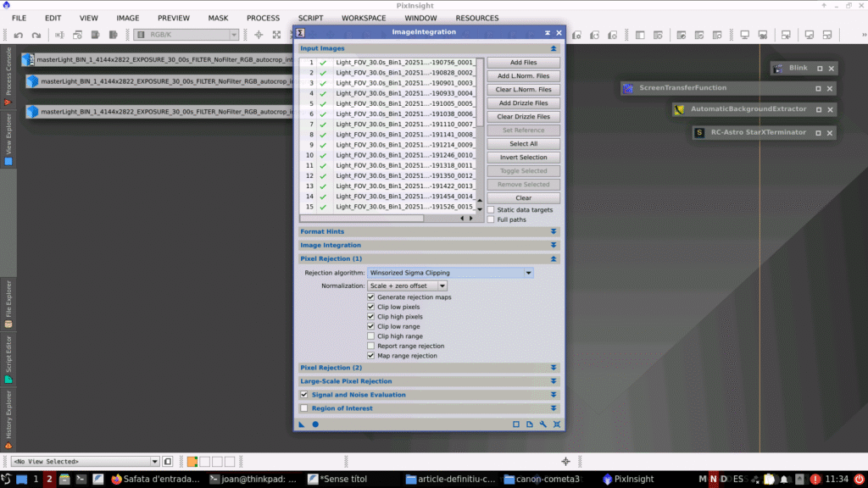Click the redo arrow in main toolbar

(x=36, y=36)
